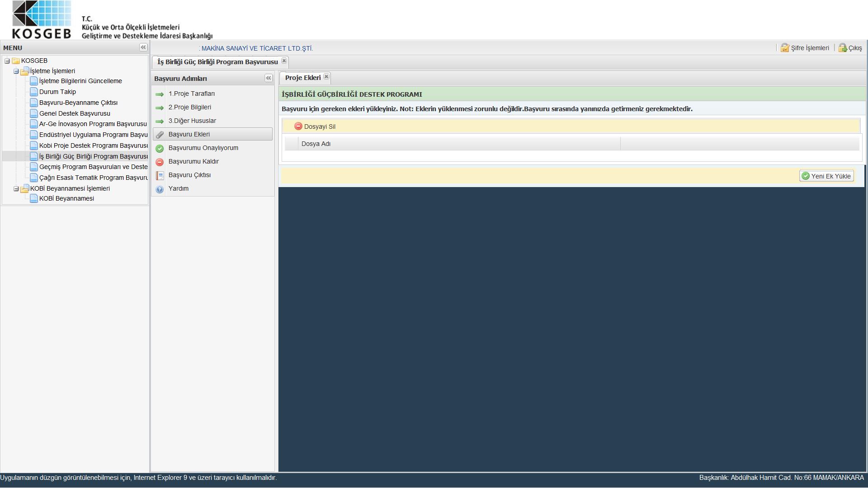Screen dimensions: 868x488
Task: Click the folder icon of KOSGEB root
Action: pyautogui.click(x=16, y=61)
